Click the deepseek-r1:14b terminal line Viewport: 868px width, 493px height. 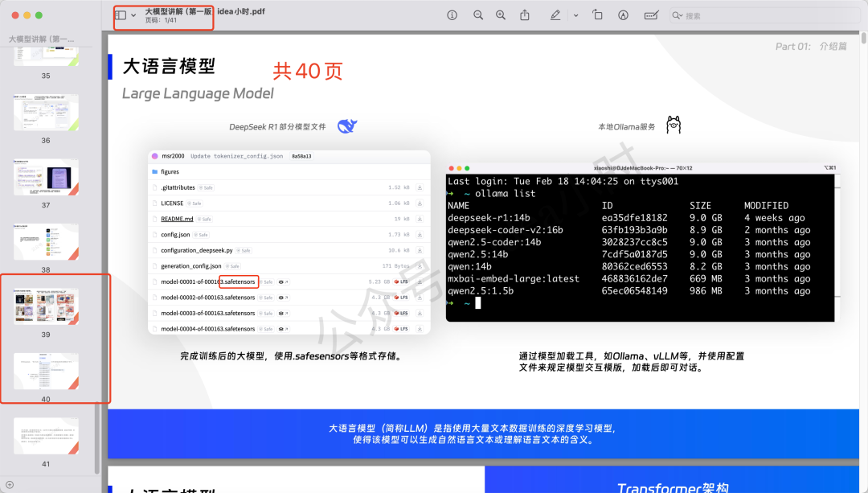click(x=628, y=218)
